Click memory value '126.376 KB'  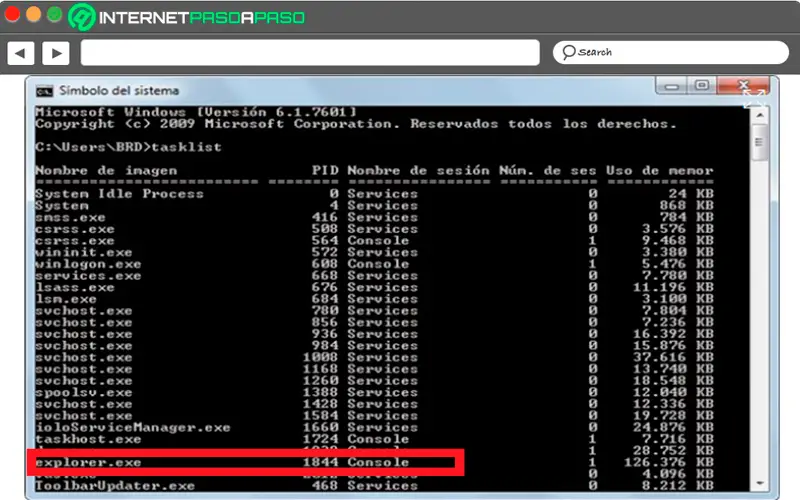[x=668, y=462]
